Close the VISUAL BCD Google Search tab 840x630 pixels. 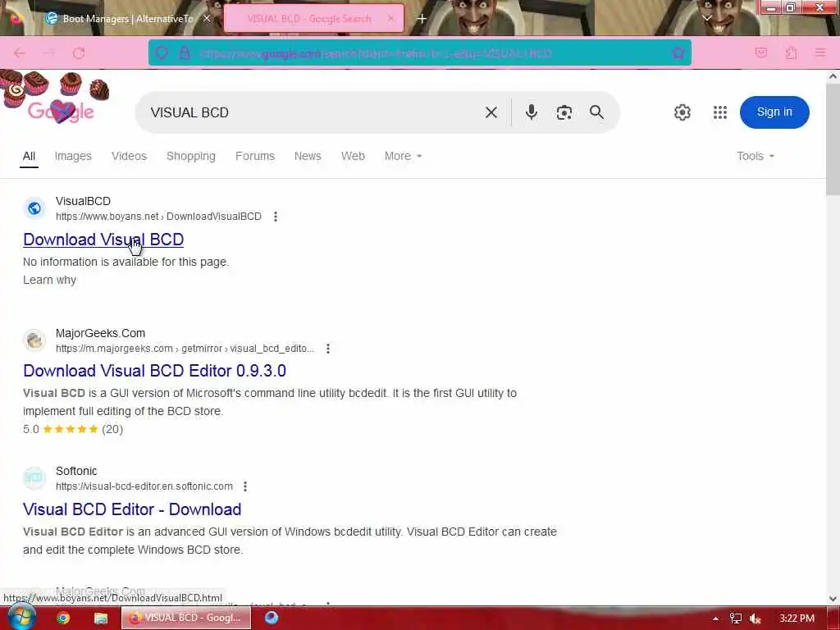point(390,19)
